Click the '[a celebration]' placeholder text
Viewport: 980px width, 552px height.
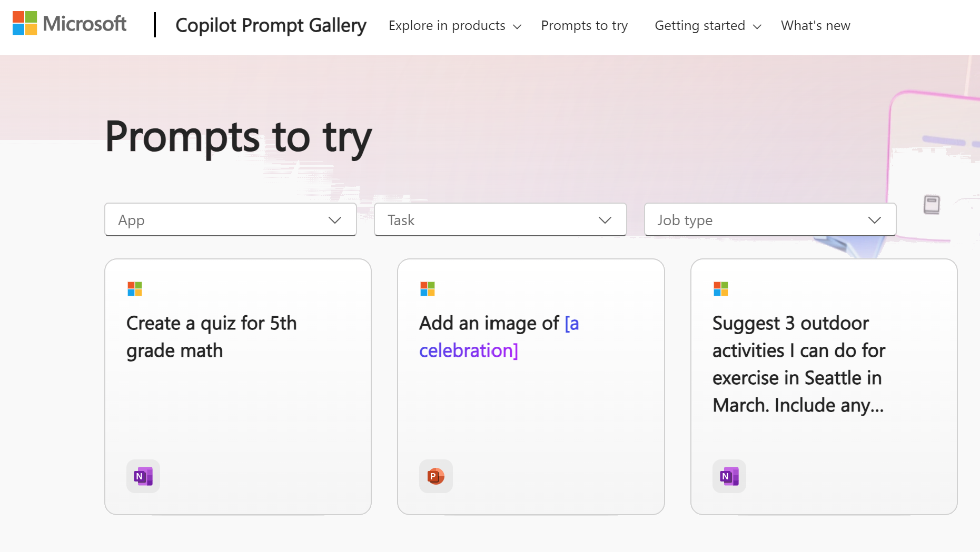[499, 337]
